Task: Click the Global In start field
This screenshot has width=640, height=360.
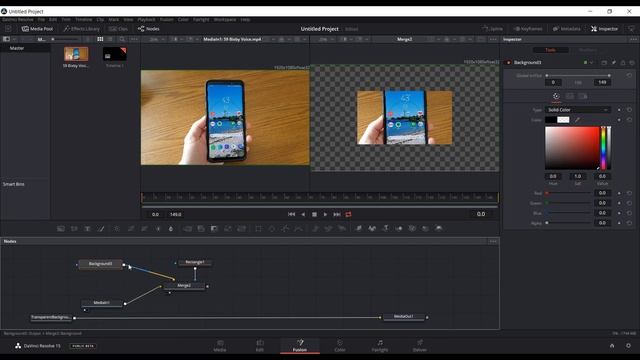Action: click(x=553, y=82)
